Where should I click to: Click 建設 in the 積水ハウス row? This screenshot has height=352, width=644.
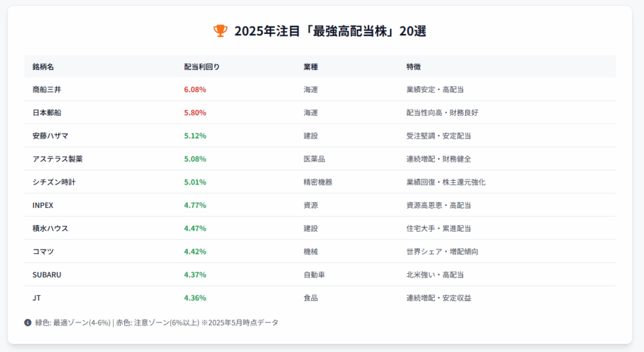tap(311, 228)
